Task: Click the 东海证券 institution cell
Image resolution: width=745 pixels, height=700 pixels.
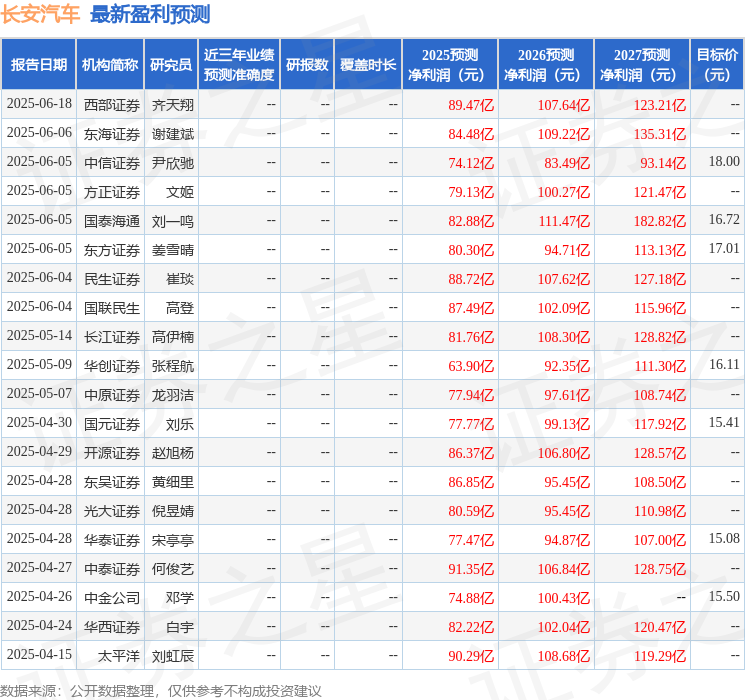Action: 112,134
